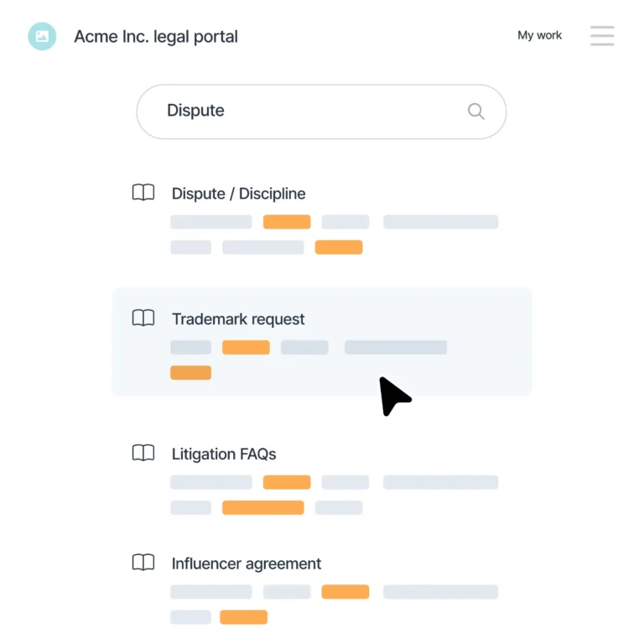Screen dimensions: 644x644
Task: Click the book icon beside Litigation FAQs
Action: [x=143, y=454]
